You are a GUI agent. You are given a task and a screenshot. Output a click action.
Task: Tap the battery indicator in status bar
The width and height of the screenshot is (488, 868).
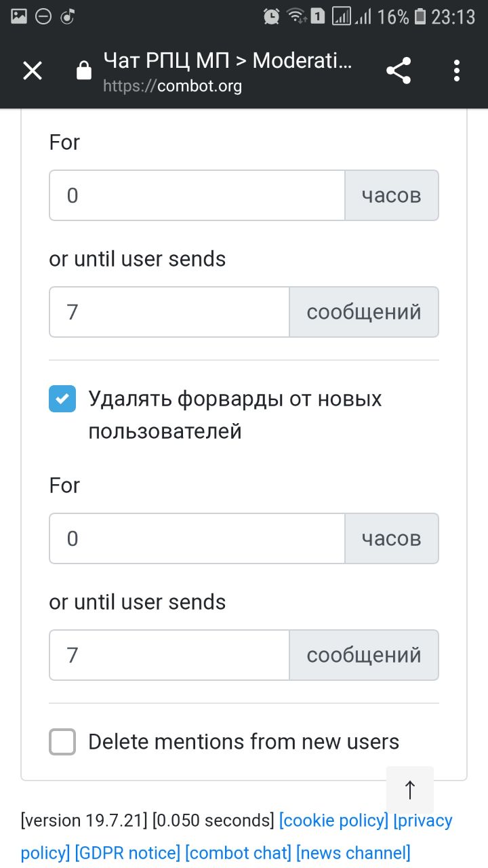(420, 16)
